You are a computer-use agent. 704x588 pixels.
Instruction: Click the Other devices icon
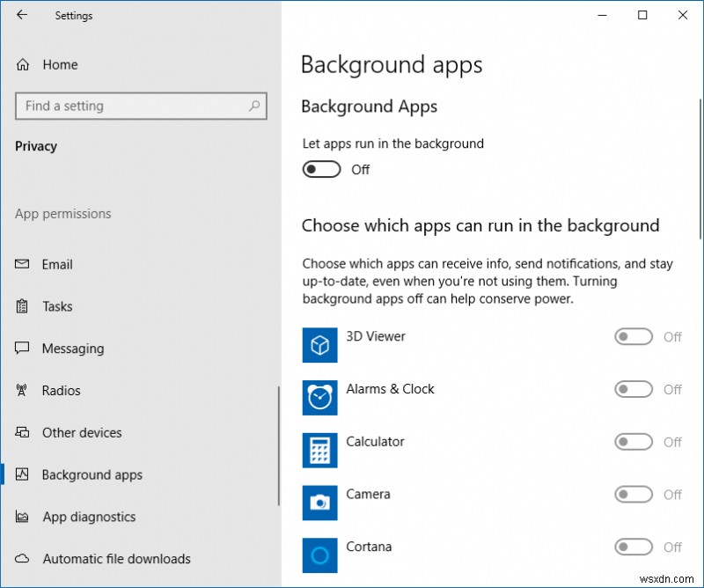click(x=21, y=433)
